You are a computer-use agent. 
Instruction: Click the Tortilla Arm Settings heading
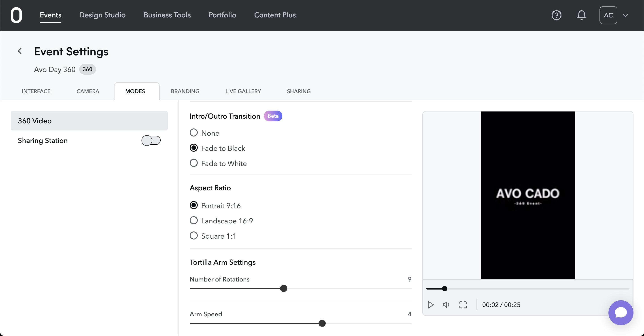pyautogui.click(x=223, y=262)
